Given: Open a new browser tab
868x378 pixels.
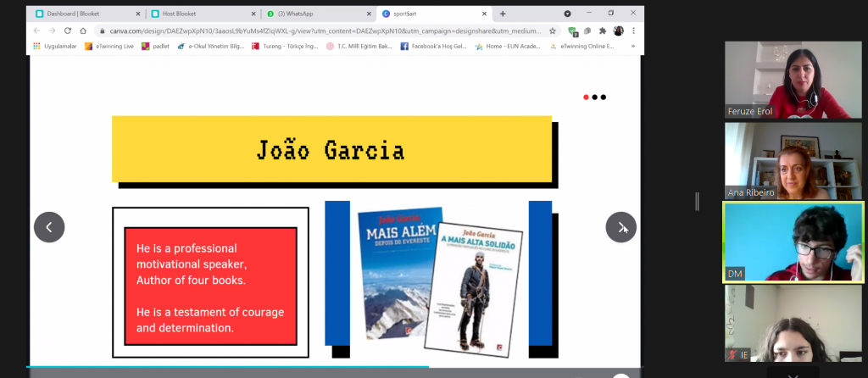Looking at the screenshot, I should (x=503, y=14).
